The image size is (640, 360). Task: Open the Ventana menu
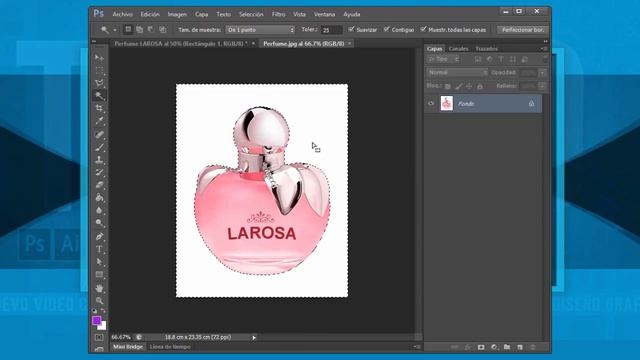click(x=324, y=14)
